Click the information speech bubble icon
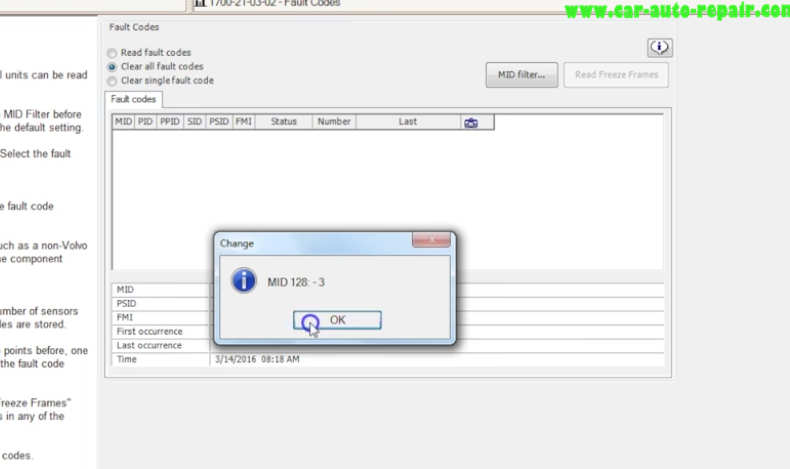Viewport: 790px width, 469px height. [x=659, y=47]
